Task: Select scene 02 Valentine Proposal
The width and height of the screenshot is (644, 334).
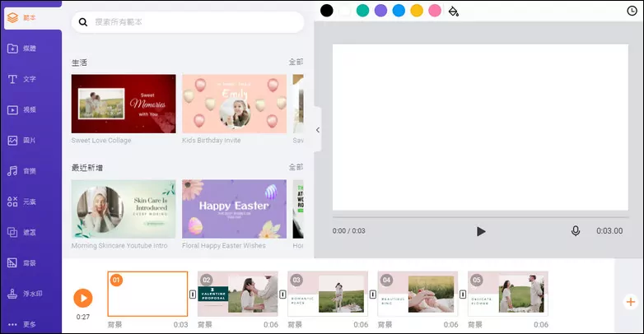Action: tap(238, 294)
